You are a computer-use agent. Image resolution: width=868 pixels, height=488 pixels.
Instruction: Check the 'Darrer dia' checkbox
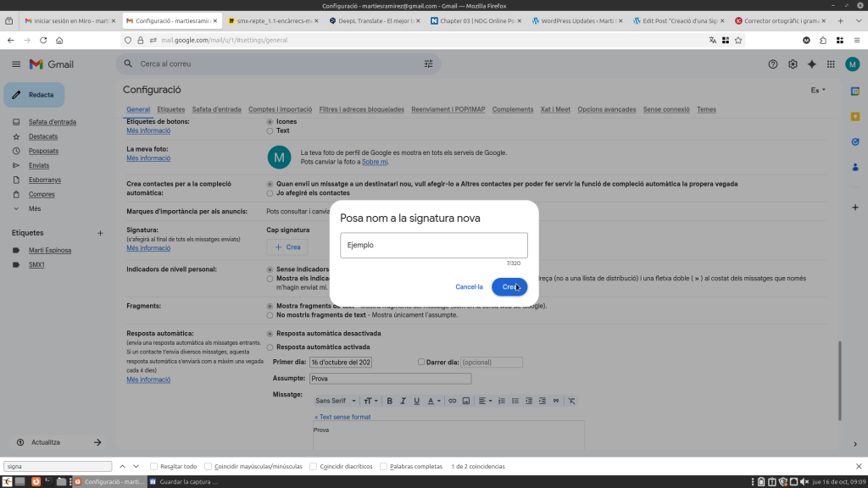click(x=421, y=362)
